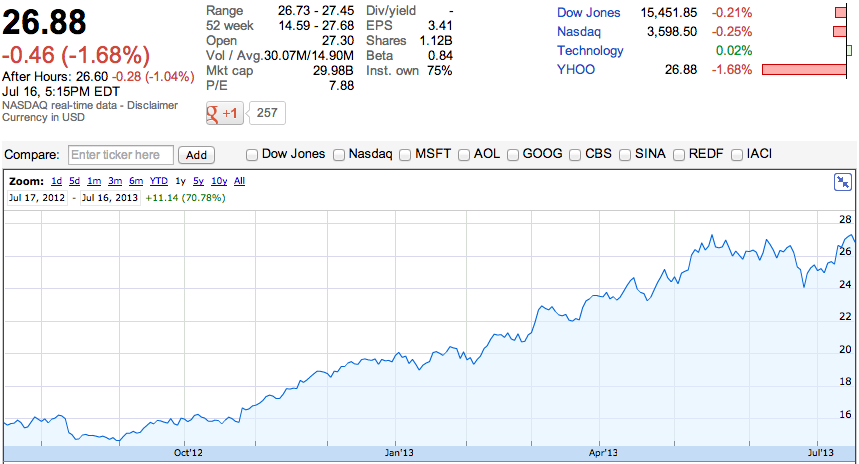Click the Jan'13 timeline label
Viewport: 859px width, 464px height.
[x=399, y=452]
